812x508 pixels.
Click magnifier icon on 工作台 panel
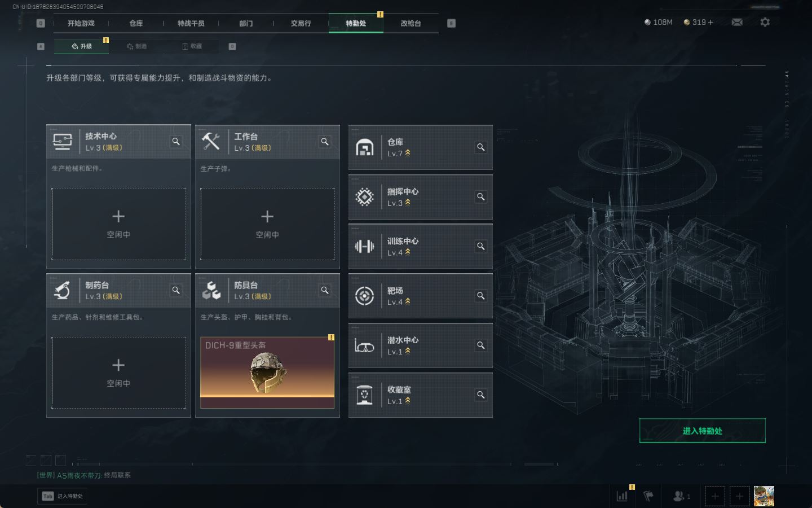[x=325, y=142]
